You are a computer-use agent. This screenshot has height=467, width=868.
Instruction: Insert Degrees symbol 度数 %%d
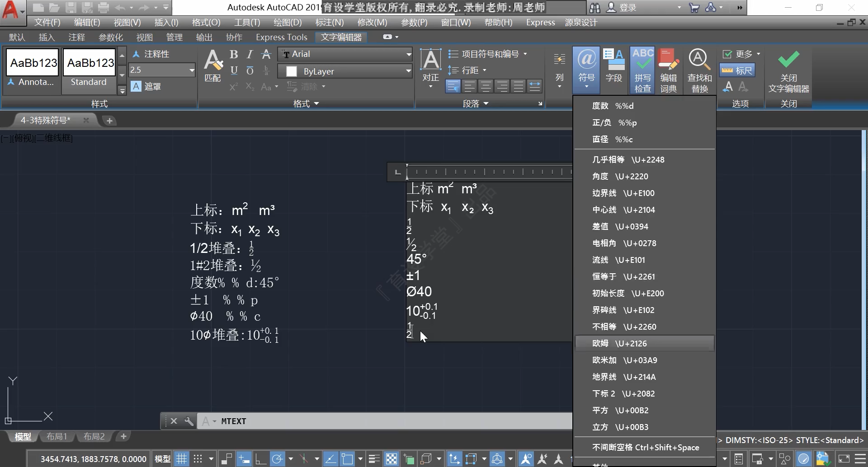645,106
